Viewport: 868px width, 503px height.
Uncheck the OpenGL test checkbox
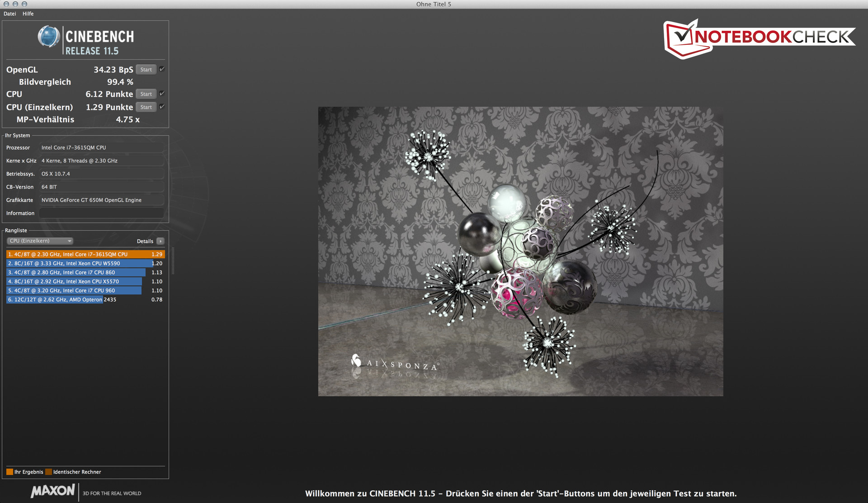(162, 69)
